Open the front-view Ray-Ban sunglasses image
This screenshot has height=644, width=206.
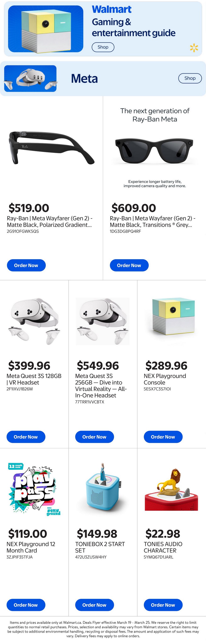154,150
